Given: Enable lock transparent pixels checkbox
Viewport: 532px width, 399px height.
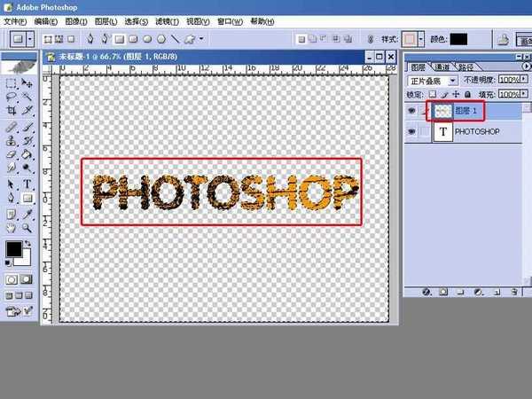Looking at the screenshot, I should [433, 94].
